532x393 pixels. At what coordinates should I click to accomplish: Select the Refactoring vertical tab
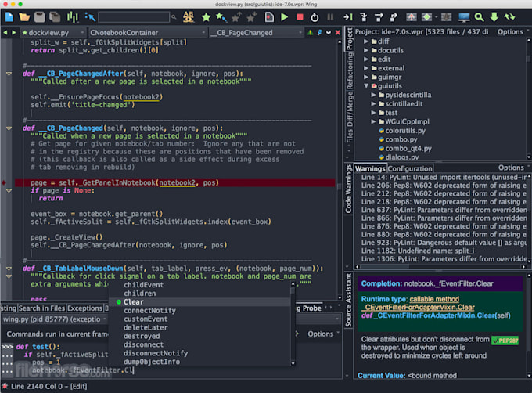[349, 71]
